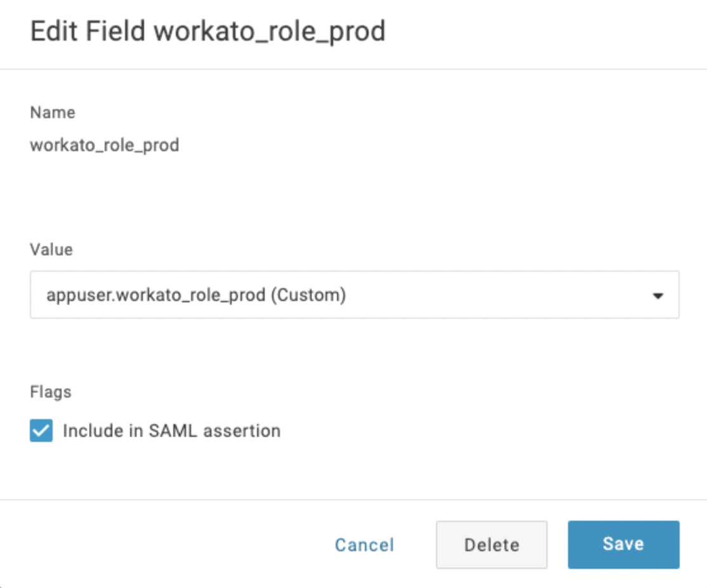This screenshot has width=707, height=588.
Task: Delete the workato_role_prod field
Action: click(x=491, y=545)
